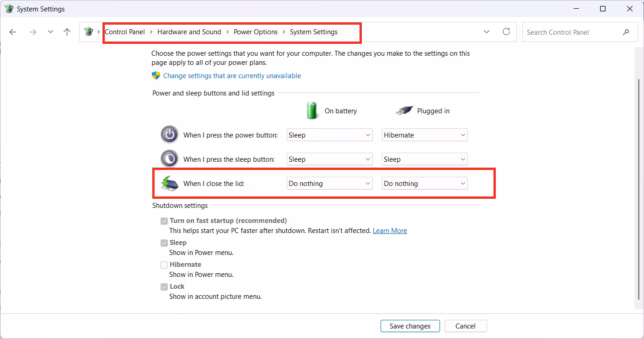This screenshot has height=339, width=644.
Task: Click the power button icon
Action: 170,135
